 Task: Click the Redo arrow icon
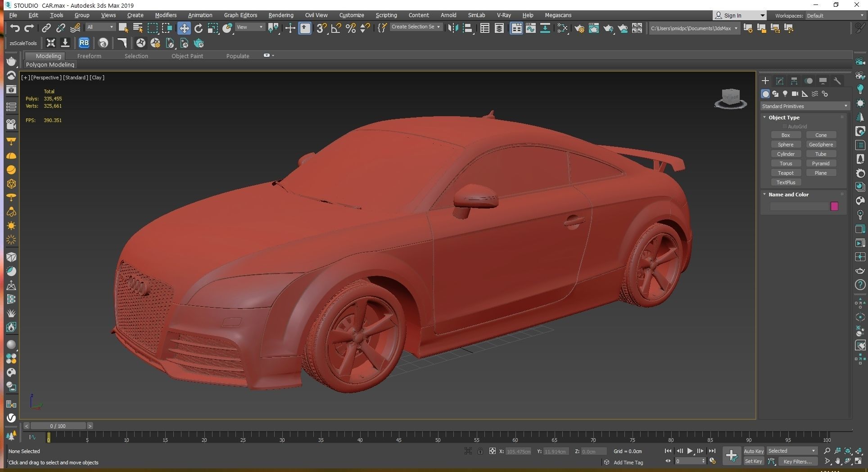(x=29, y=28)
